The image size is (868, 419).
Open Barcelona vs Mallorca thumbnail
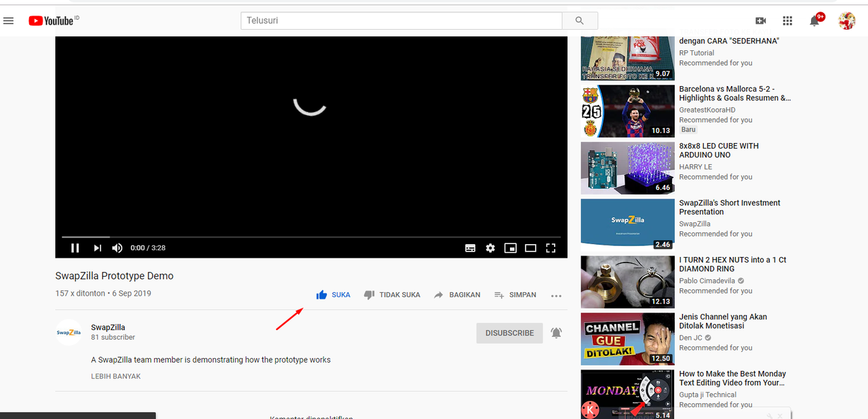click(x=628, y=111)
